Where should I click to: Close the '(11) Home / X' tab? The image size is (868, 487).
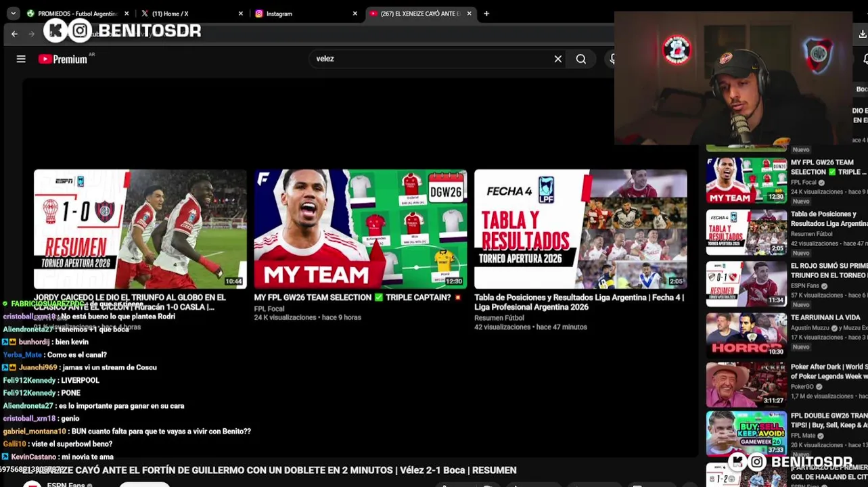(240, 14)
